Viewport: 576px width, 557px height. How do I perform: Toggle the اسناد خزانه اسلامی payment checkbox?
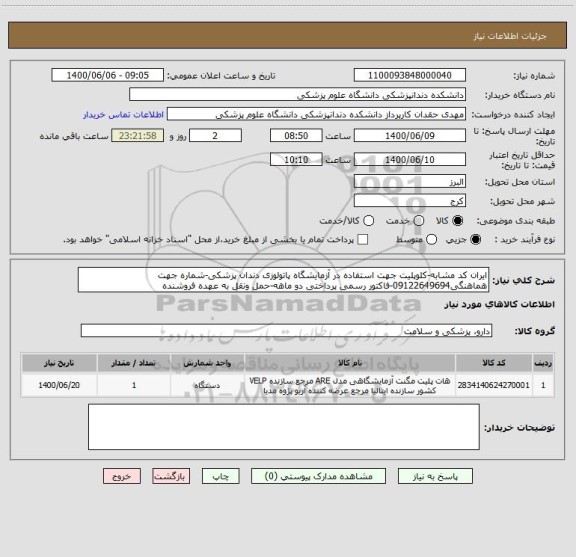tap(363, 240)
